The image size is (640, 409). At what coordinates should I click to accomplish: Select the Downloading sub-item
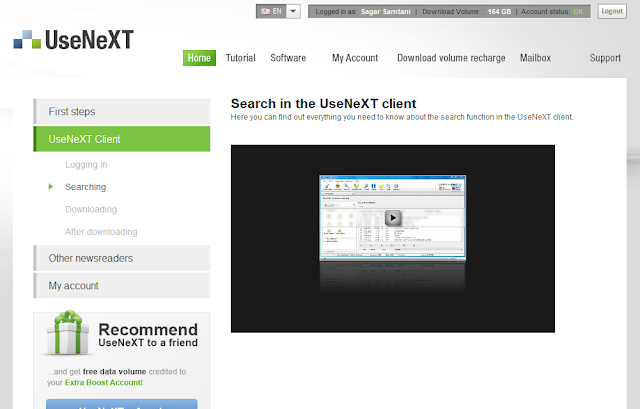pyautogui.click(x=91, y=209)
